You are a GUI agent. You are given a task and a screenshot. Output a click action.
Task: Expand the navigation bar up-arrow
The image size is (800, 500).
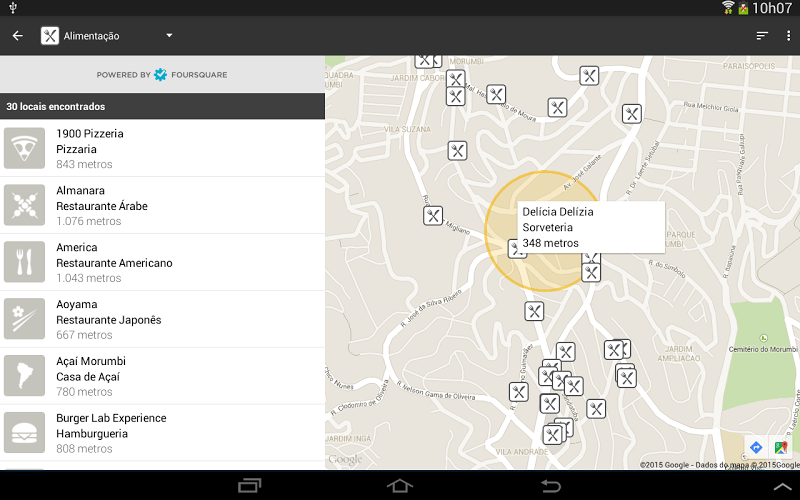coord(785,487)
